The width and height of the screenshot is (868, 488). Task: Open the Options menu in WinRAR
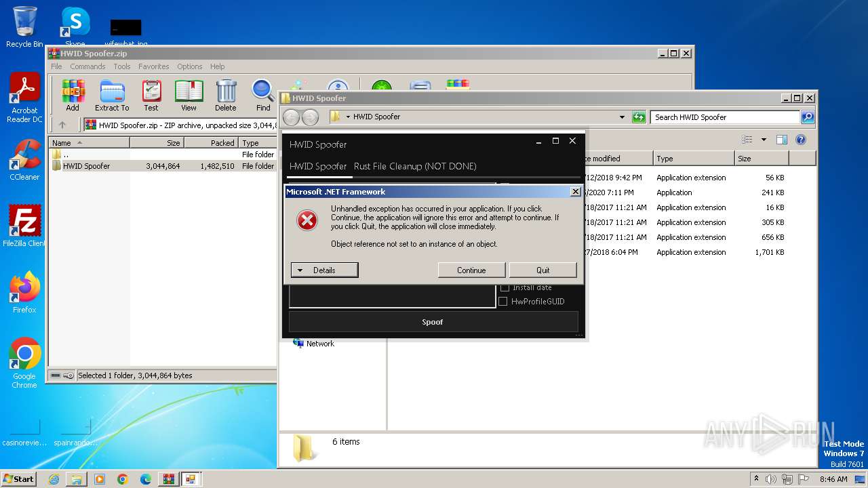pyautogui.click(x=190, y=66)
